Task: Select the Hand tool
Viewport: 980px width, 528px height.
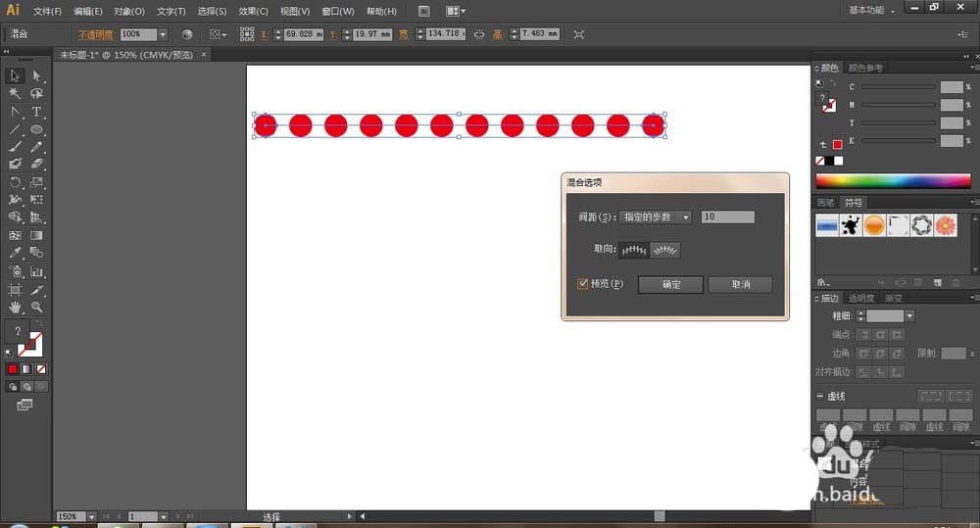Action: click(x=15, y=308)
